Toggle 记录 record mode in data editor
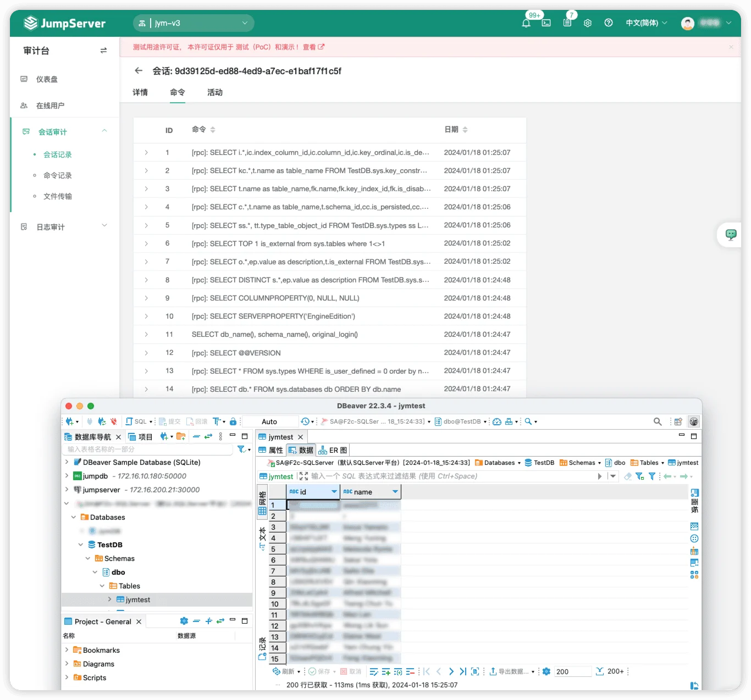751x700 pixels. coord(262,649)
